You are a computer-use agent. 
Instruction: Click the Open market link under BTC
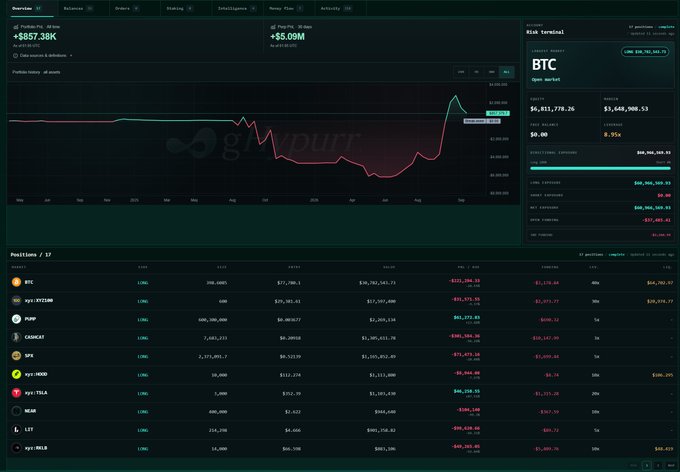[546, 80]
